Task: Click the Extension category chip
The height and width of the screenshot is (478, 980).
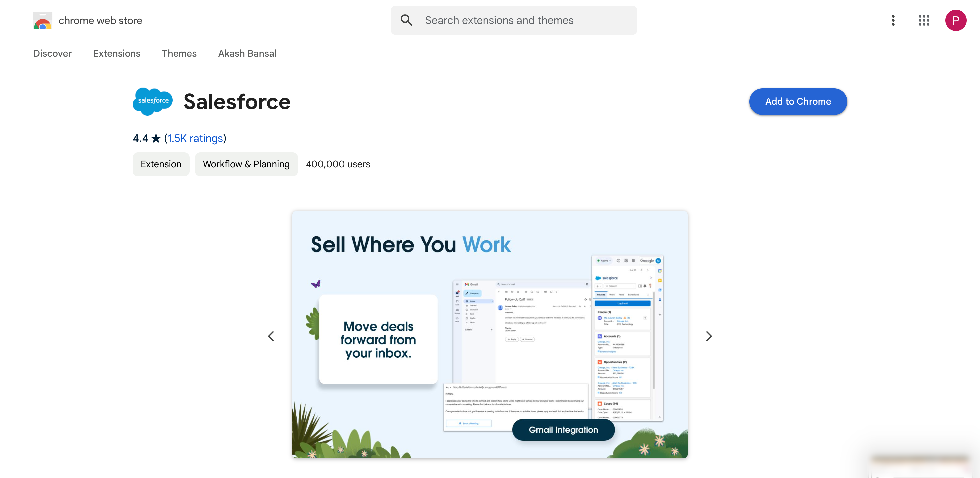Action: pos(161,164)
